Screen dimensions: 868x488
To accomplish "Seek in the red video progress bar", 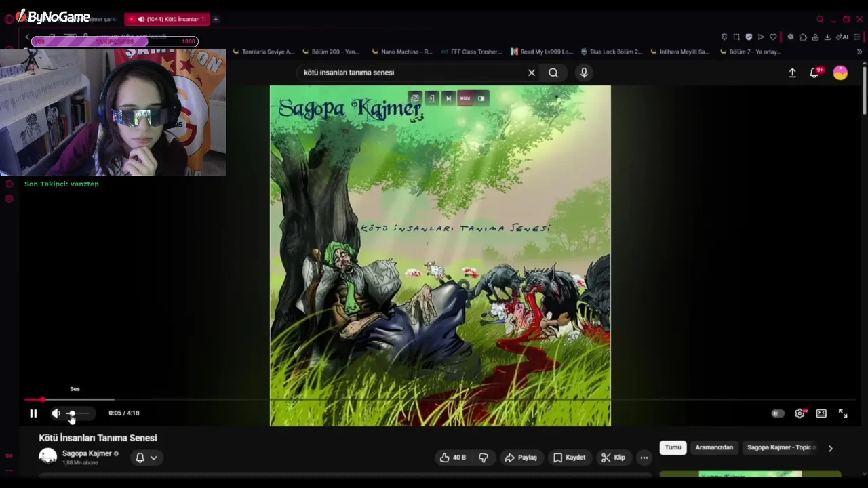I will (x=439, y=400).
